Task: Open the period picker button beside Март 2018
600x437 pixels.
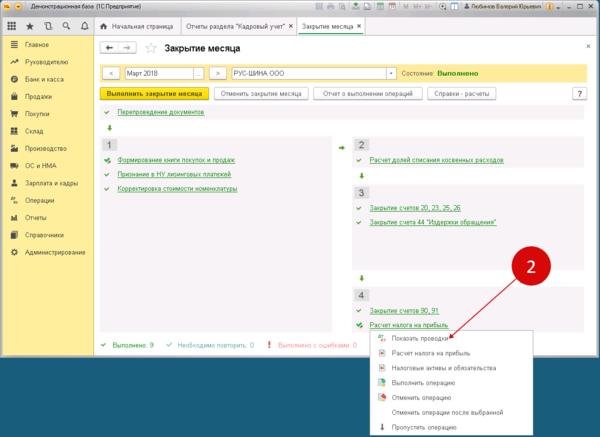Action: click(x=200, y=73)
